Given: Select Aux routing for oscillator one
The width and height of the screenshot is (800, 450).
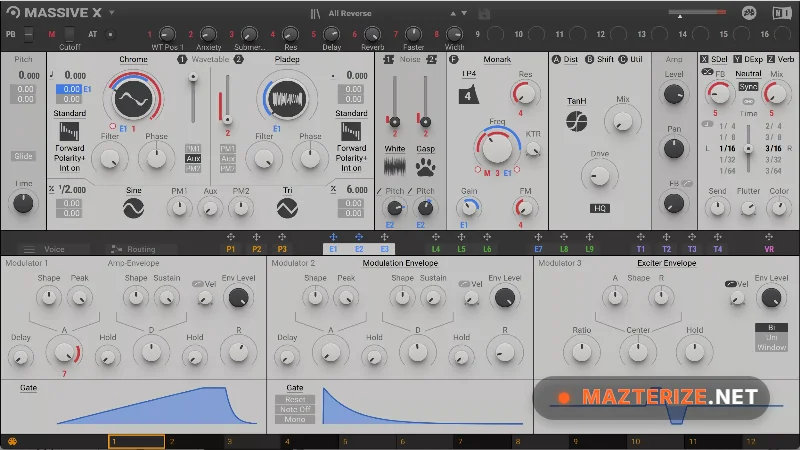Looking at the screenshot, I should 193,158.
